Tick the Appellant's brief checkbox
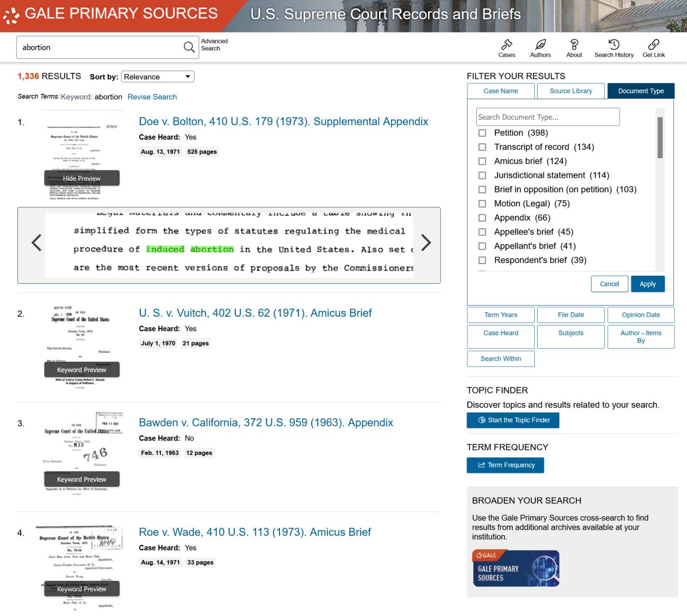This screenshot has height=616, width=687. (x=482, y=246)
